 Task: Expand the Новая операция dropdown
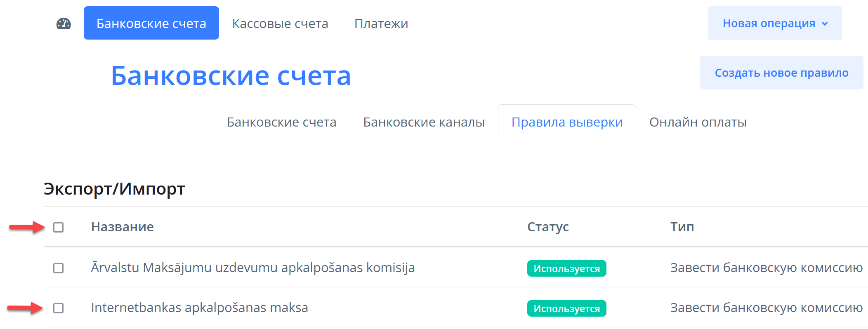click(x=769, y=23)
